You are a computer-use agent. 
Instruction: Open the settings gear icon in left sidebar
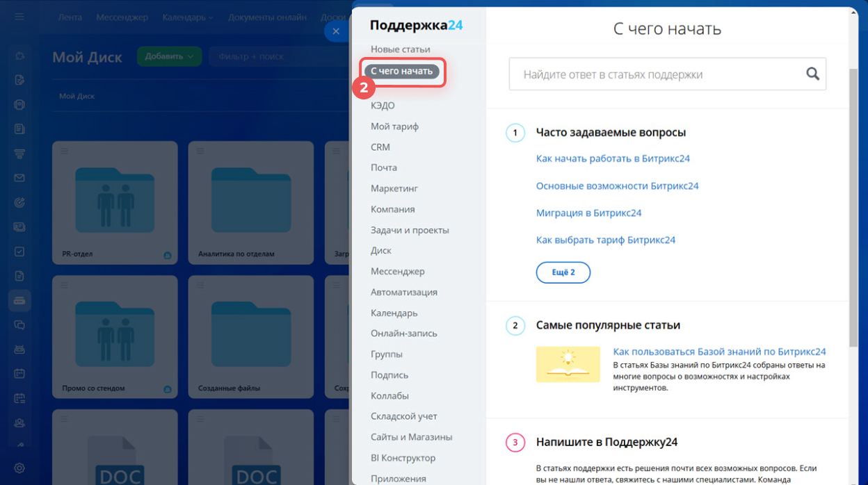coord(19,468)
